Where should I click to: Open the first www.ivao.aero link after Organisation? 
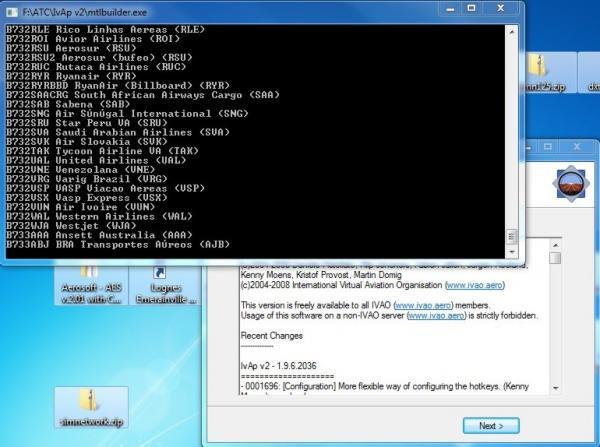coord(474,285)
